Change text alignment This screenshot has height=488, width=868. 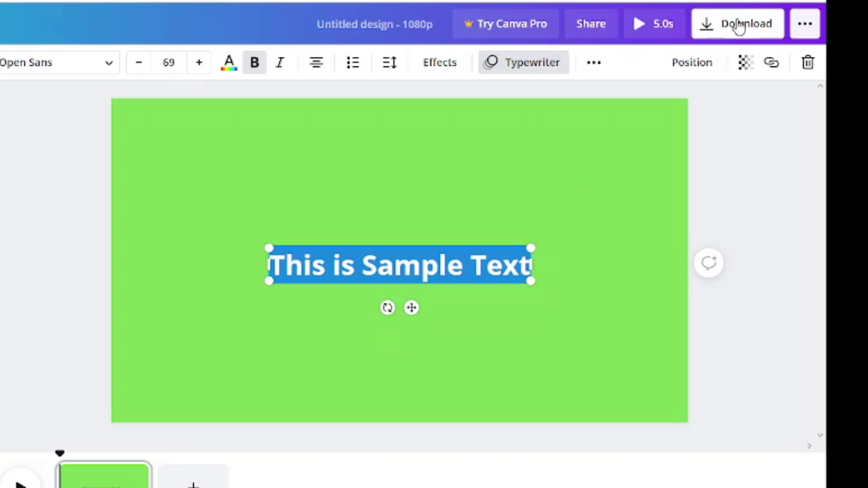pos(315,62)
